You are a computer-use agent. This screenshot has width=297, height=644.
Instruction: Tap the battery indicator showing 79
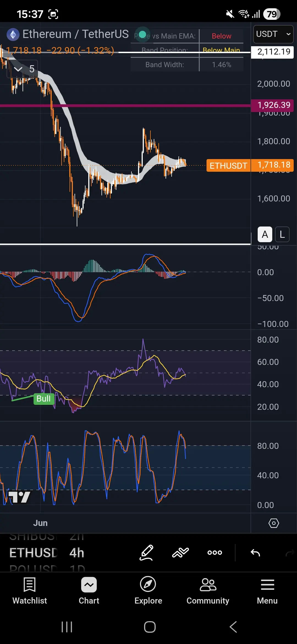[x=272, y=14]
